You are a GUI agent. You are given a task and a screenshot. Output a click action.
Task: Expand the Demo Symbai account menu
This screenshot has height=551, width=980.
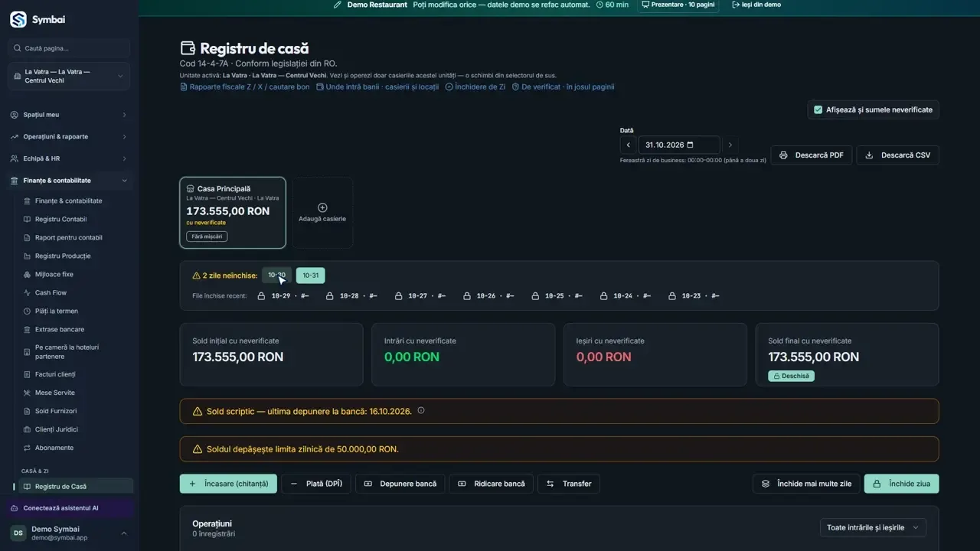(x=69, y=533)
